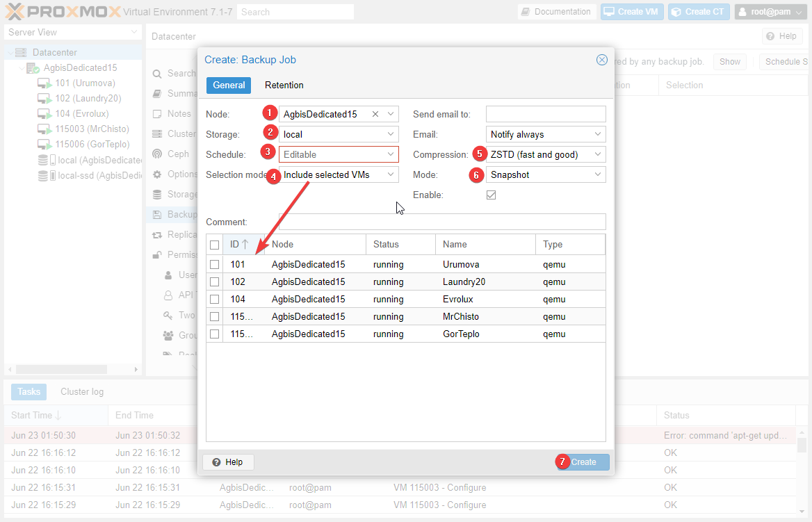Click the Backup floppy icon in side menu
This screenshot has width=812, height=522.
(x=157, y=215)
